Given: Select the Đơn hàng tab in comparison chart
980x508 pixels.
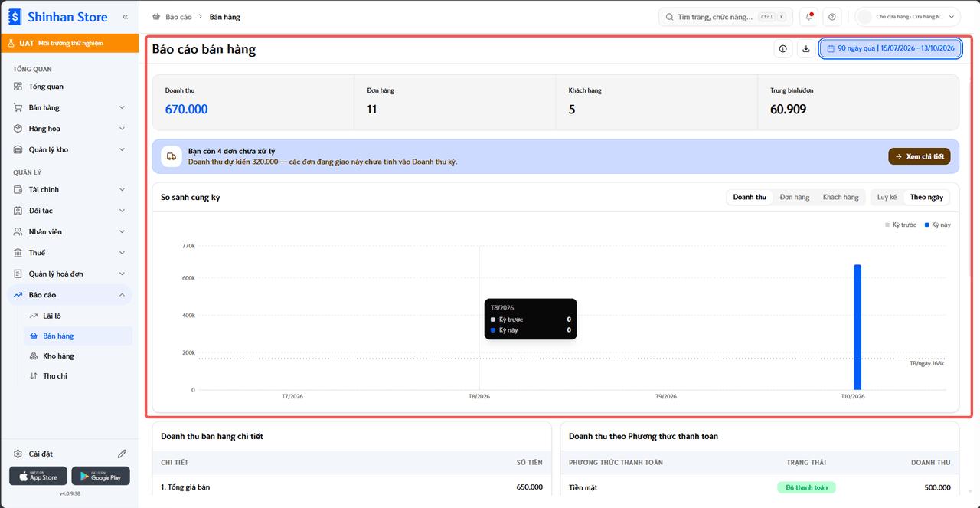Looking at the screenshot, I should (795, 197).
